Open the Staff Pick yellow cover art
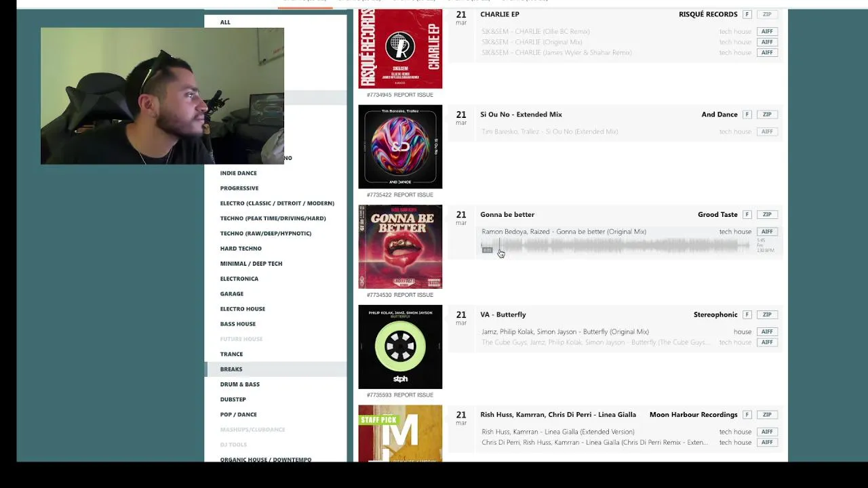This screenshot has height=488, width=868. (x=400, y=434)
